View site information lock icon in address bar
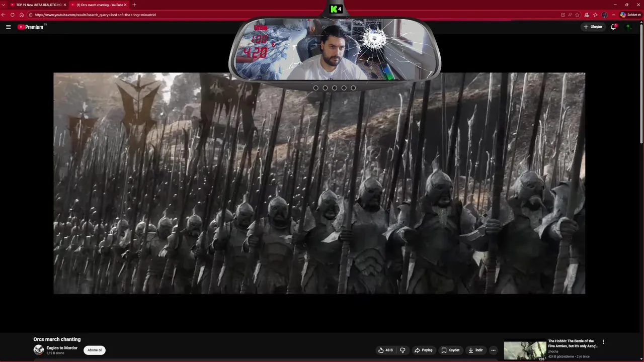 31,15
